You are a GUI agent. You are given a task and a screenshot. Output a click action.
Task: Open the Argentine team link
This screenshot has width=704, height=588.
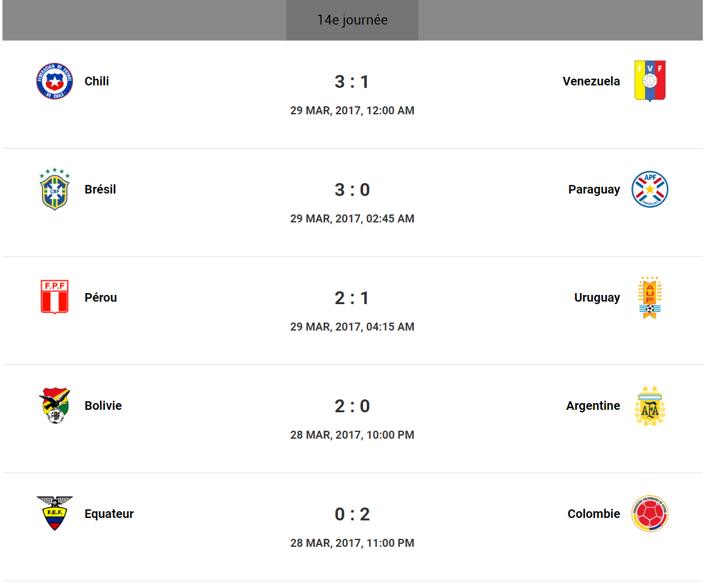[593, 406]
